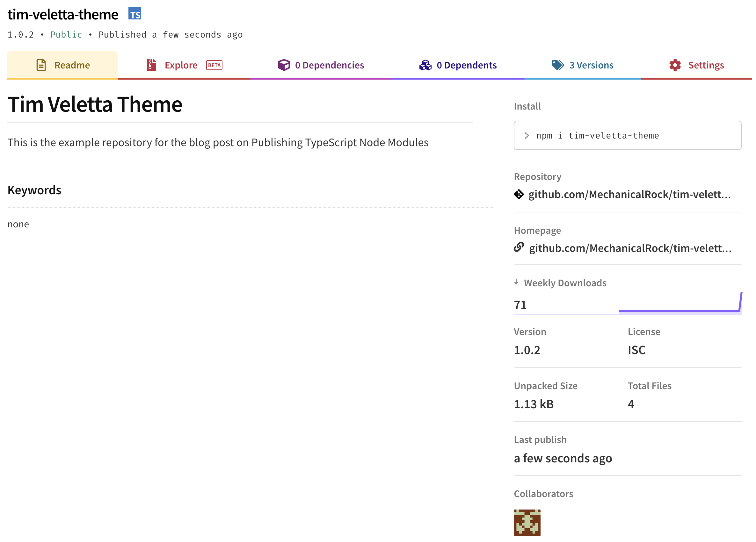
Task: Click the BETA badge on Explore
Action: point(214,65)
